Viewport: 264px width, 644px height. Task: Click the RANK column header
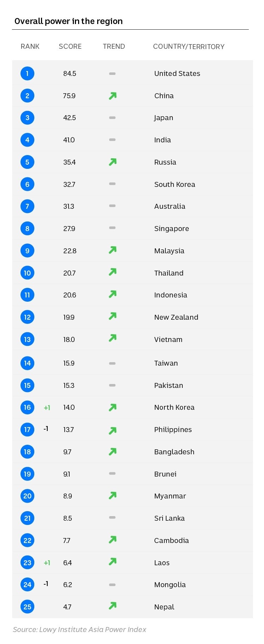click(30, 47)
